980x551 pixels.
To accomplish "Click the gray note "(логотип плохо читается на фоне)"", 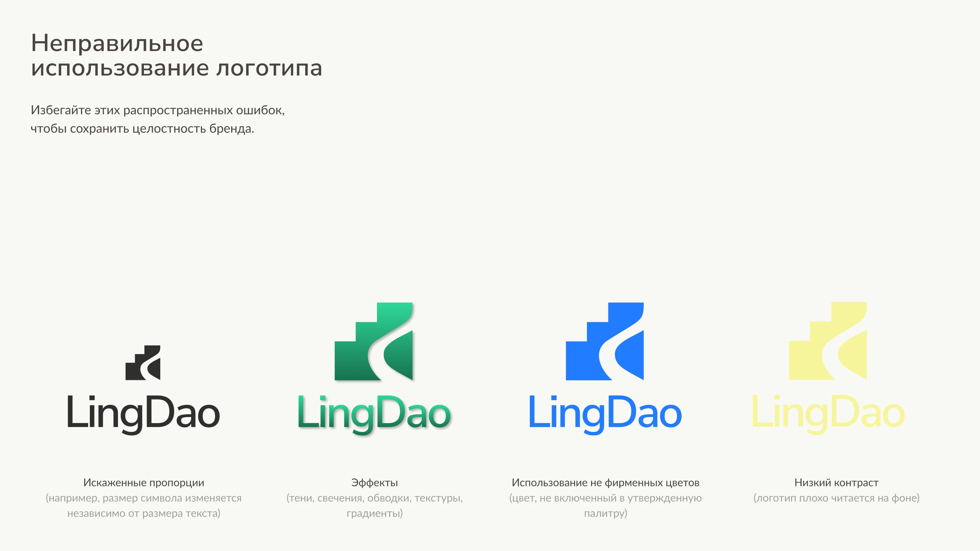I will click(x=836, y=498).
